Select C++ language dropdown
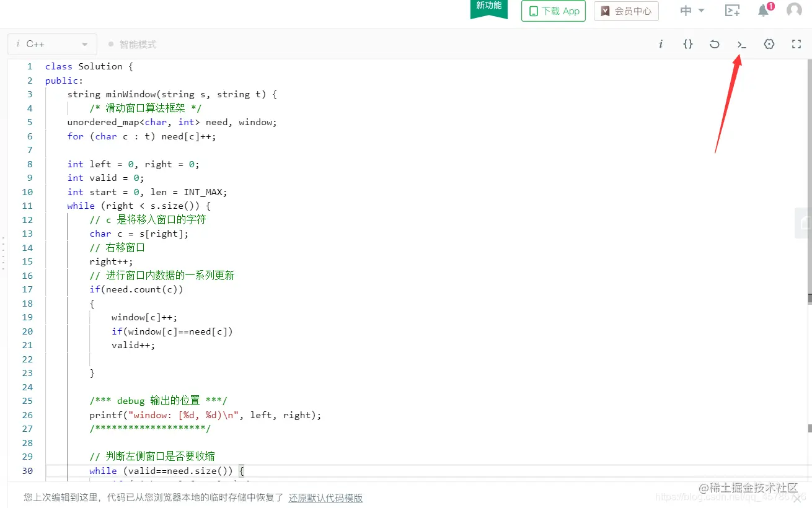This screenshot has height=508, width=812. pos(53,44)
